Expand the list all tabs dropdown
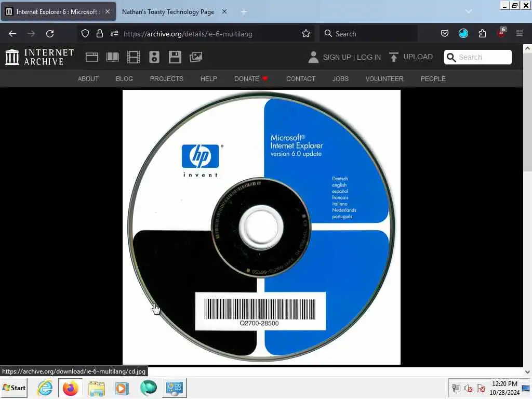This screenshot has width=532, height=399. [x=468, y=11]
